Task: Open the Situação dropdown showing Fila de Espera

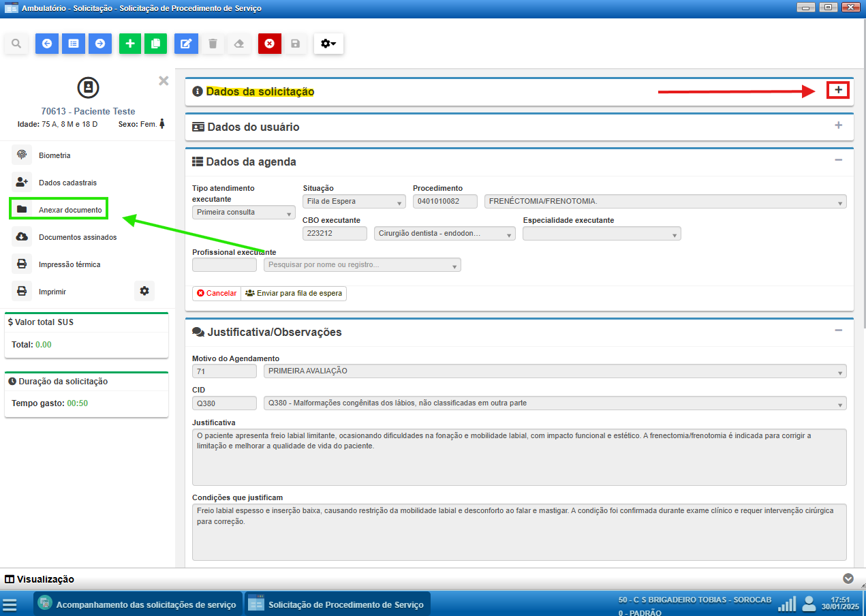Action: (x=354, y=202)
